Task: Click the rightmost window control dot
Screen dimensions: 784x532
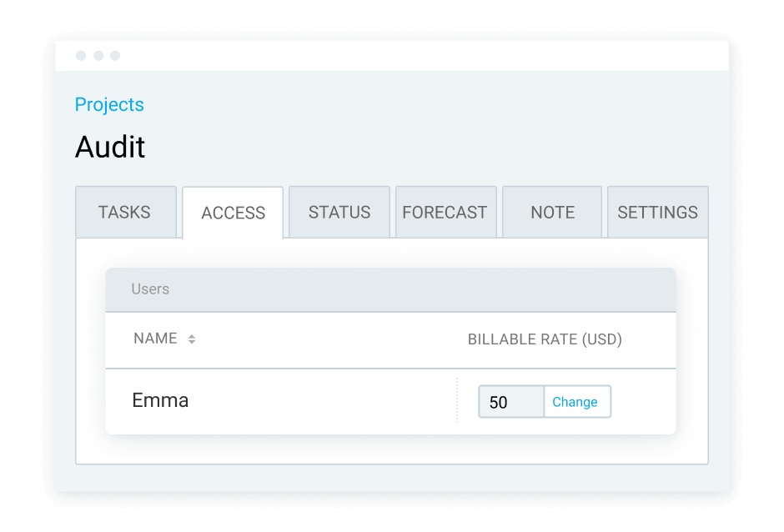Action: pyautogui.click(x=116, y=56)
